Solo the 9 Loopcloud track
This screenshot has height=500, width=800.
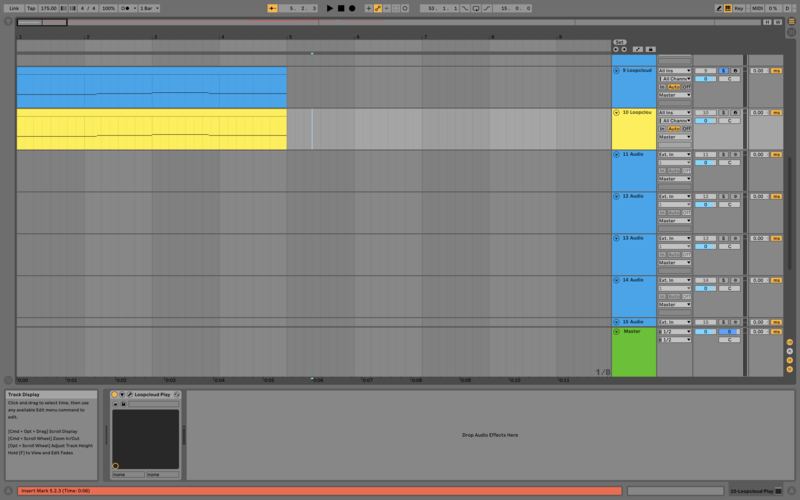tap(724, 71)
